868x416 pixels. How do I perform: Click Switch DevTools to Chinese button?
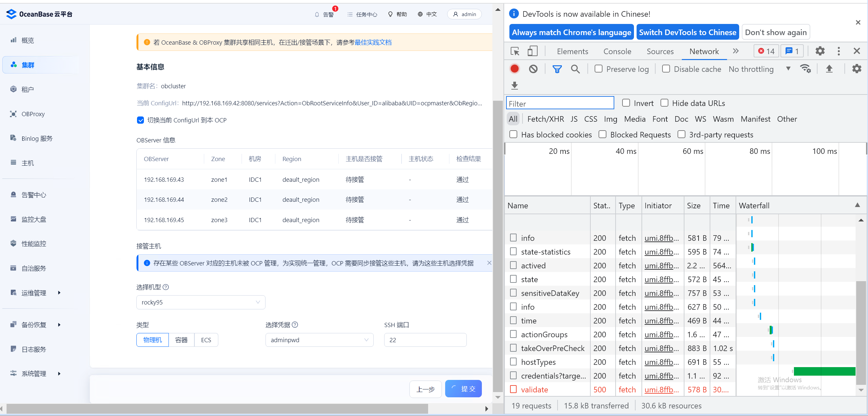coord(687,32)
